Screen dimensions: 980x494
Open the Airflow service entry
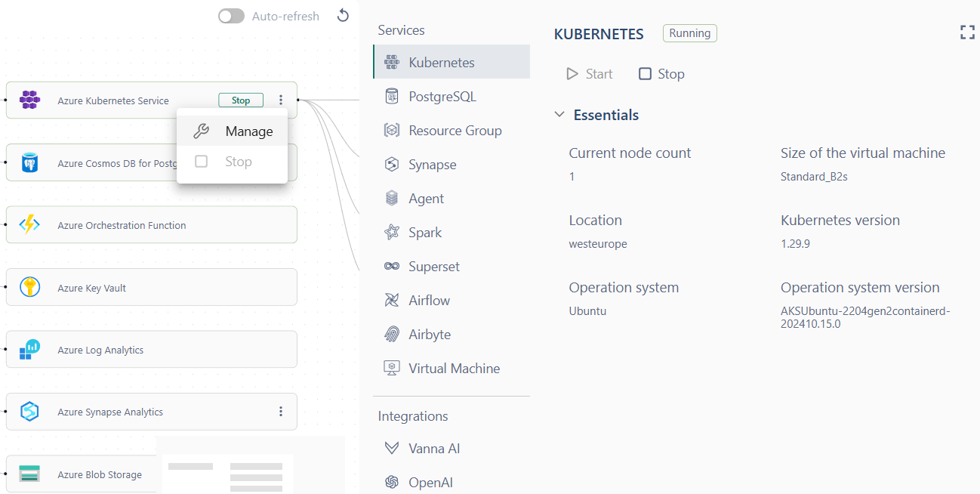451,300
